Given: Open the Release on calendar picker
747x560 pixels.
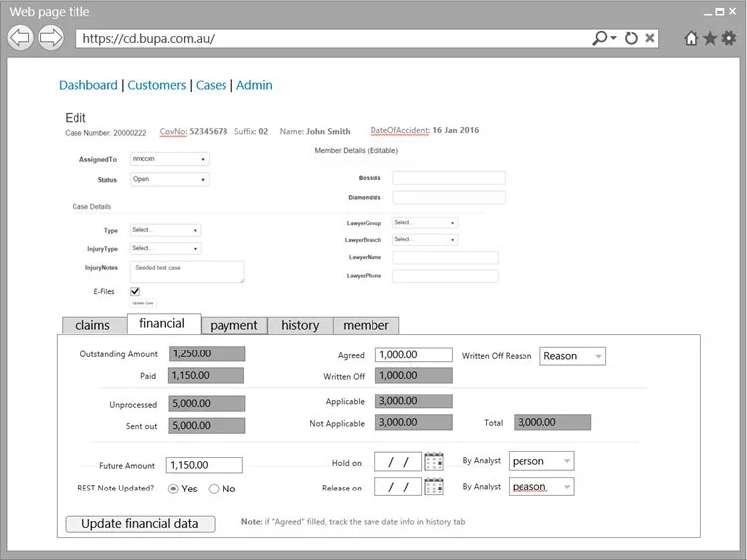Looking at the screenshot, I should click(434, 487).
